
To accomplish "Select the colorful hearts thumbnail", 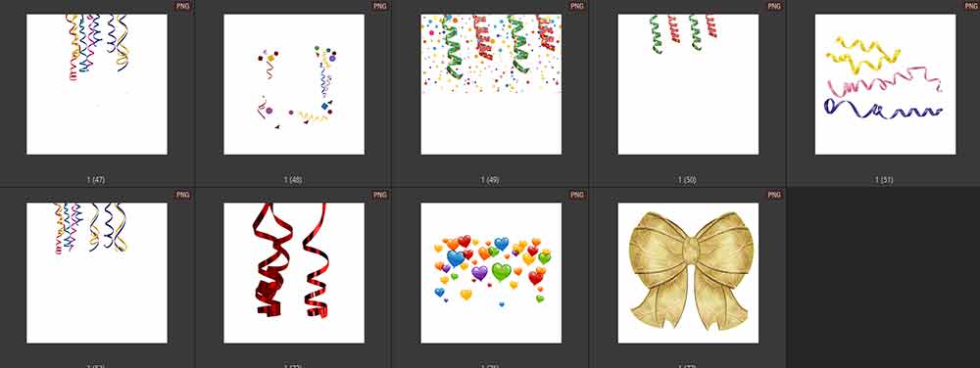I will coord(491,272).
